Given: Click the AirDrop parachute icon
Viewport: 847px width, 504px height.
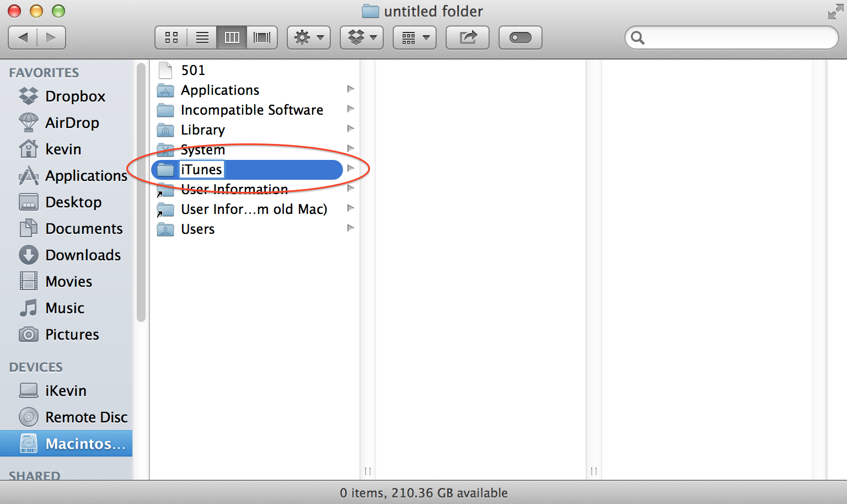Looking at the screenshot, I should click(29, 122).
